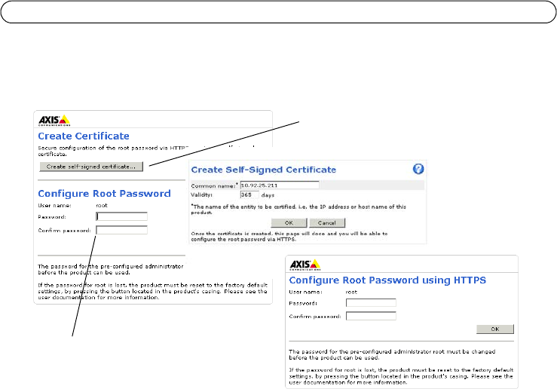Select the 'Common name:' label
This screenshot has height=392, width=557.
click(213, 185)
